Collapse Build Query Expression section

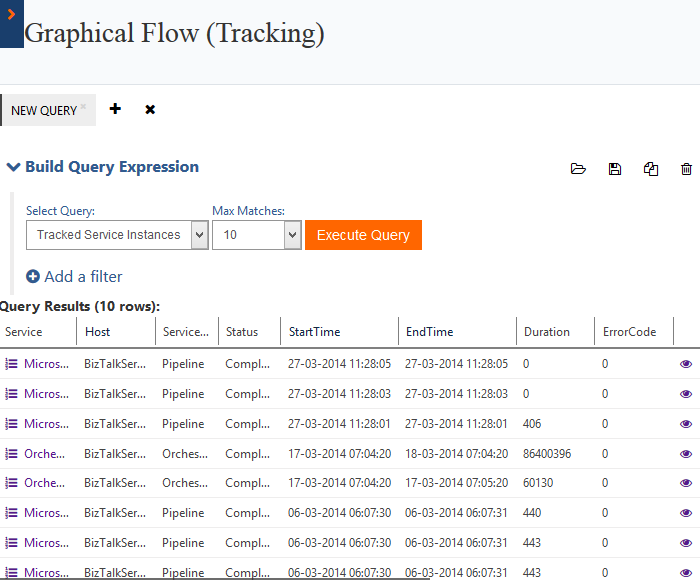click(x=14, y=167)
